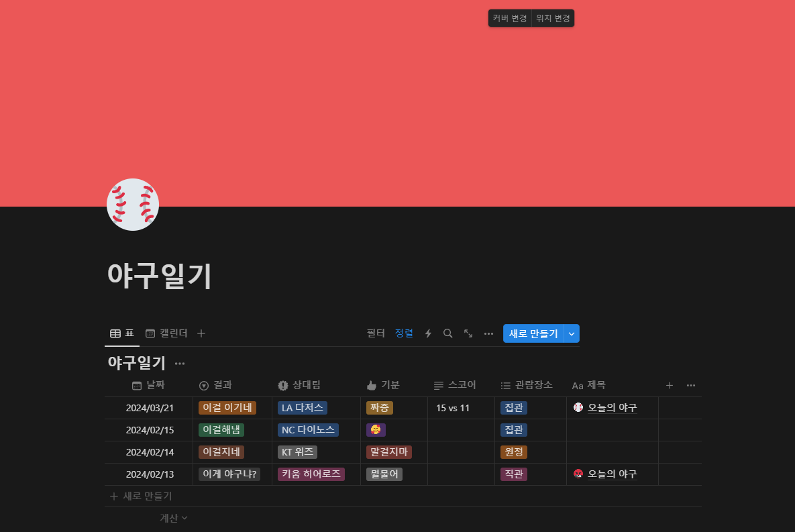Screen dimensions: 795x532
Task: Open 오늘의 야구 page in 2024/02/13 row
Action: click(612, 474)
